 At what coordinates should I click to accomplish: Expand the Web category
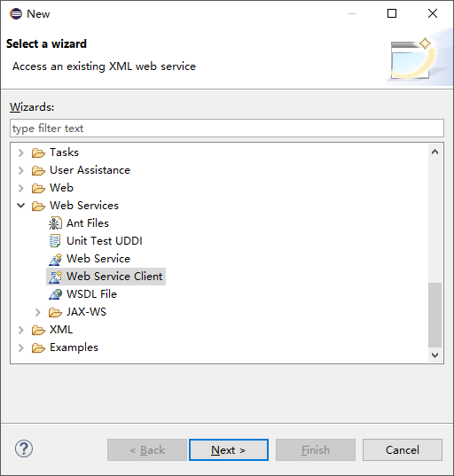(21, 188)
